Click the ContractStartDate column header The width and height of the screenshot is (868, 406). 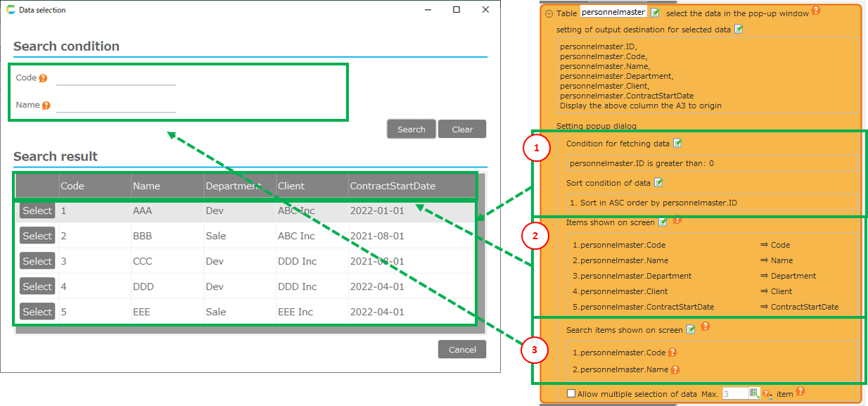[x=392, y=186]
